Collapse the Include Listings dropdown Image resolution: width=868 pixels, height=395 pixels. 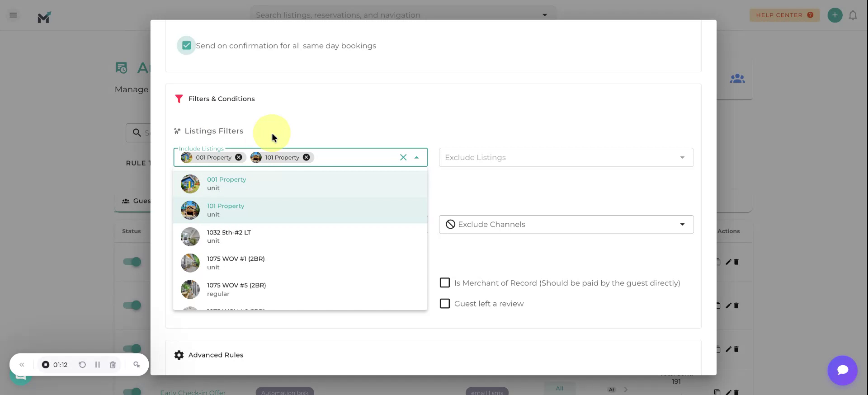point(416,157)
